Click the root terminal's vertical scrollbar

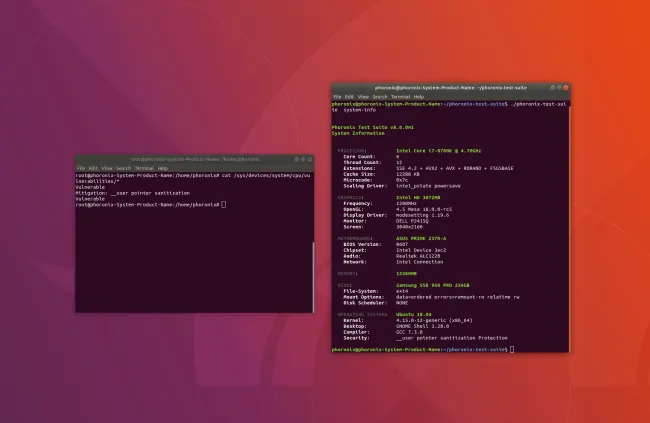click(313, 277)
